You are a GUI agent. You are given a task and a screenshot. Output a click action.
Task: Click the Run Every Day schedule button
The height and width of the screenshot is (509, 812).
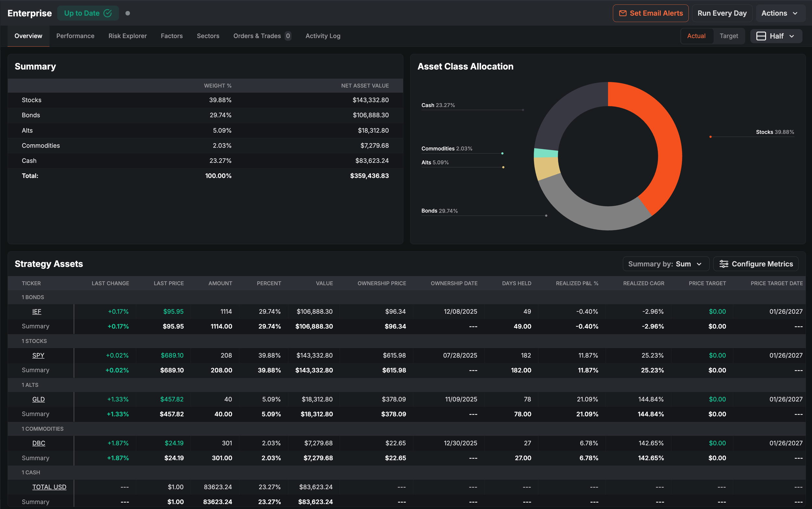pyautogui.click(x=722, y=13)
